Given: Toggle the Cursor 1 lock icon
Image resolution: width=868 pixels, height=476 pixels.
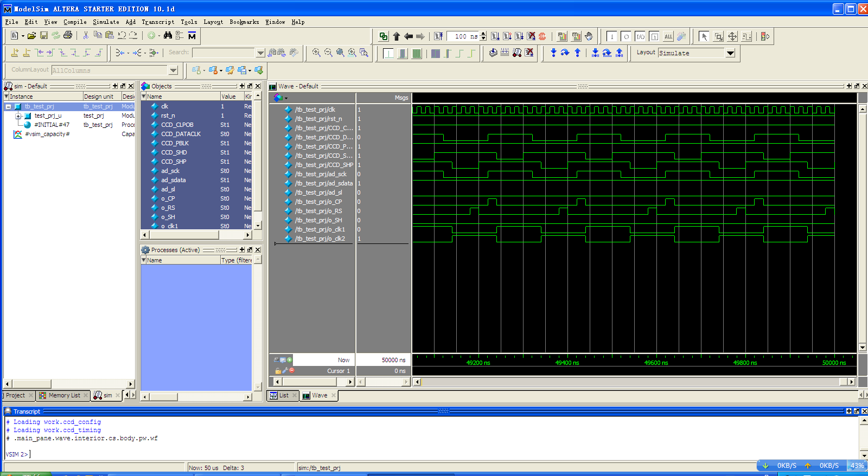Looking at the screenshot, I should coord(278,371).
